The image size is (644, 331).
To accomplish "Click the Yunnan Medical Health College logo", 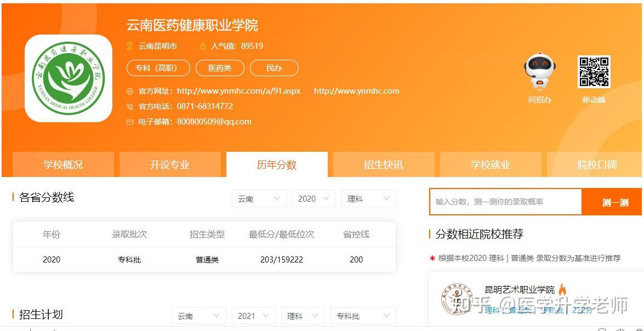I will tap(69, 78).
